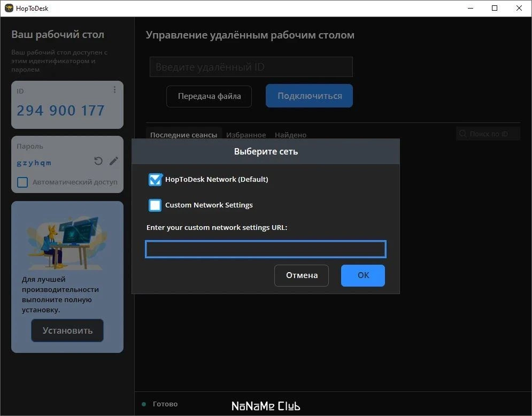Click the Поиск по ID search box

point(488,134)
